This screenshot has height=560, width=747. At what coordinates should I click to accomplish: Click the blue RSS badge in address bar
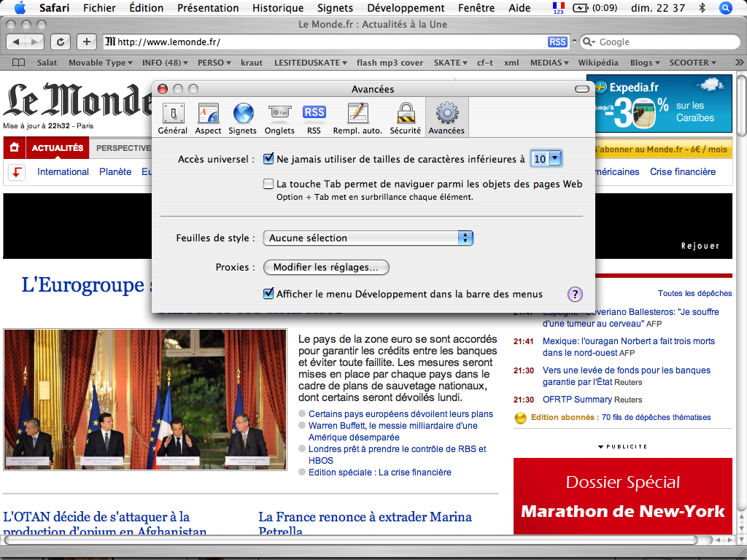click(557, 42)
